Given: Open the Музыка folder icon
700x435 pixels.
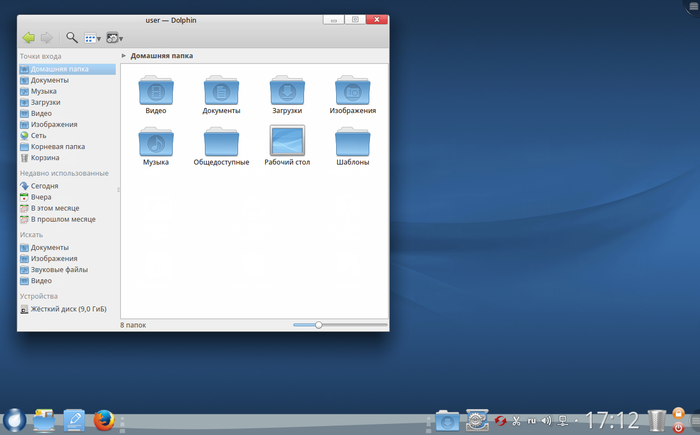Looking at the screenshot, I should click(x=155, y=142).
